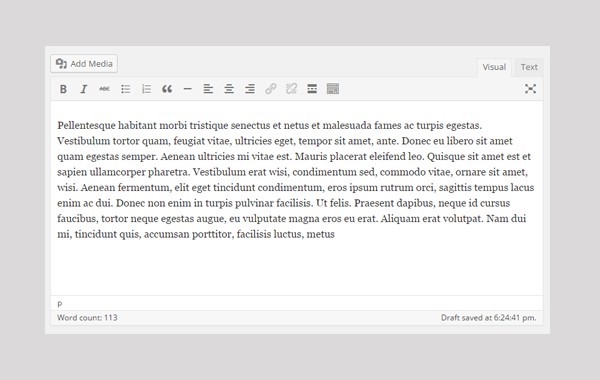Click the Insert link icon
This screenshot has height=380, width=600.
click(x=271, y=89)
